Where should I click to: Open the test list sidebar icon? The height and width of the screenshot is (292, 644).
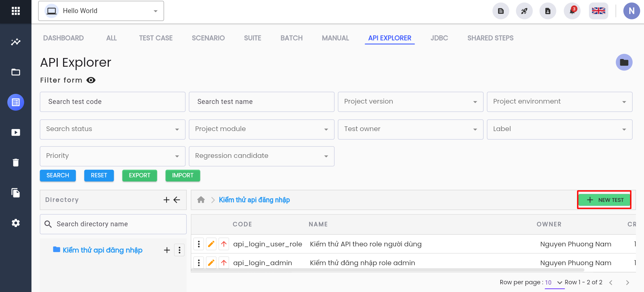pyautogui.click(x=15, y=102)
